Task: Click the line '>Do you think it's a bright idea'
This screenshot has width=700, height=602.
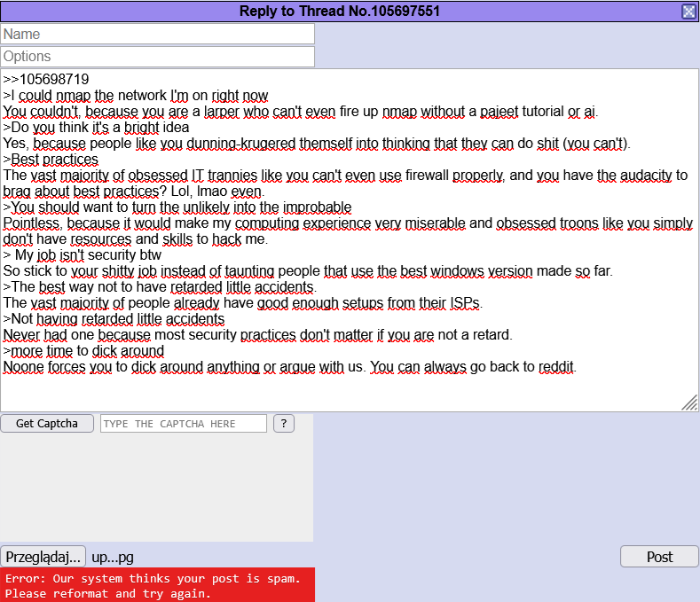Action: pyautogui.click(x=96, y=127)
